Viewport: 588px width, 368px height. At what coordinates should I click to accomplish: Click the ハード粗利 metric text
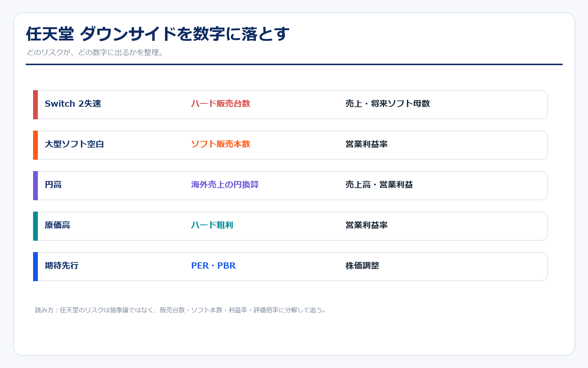[x=212, y=225]
